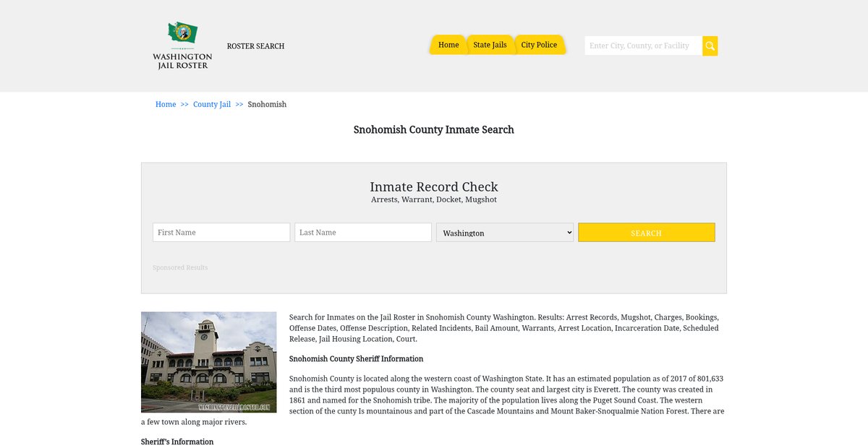This screenshot has height=448, width=868.
Task: Click into the First Name field
Action: click(221, 233)
